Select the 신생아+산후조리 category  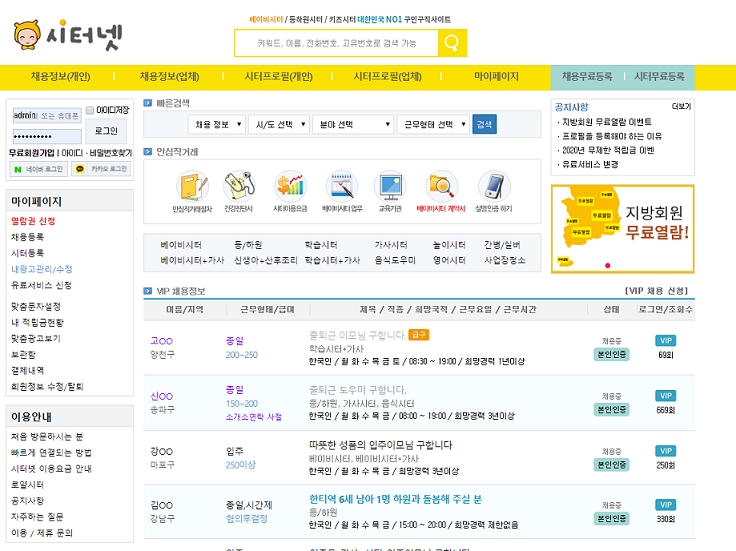click(266, 260)
